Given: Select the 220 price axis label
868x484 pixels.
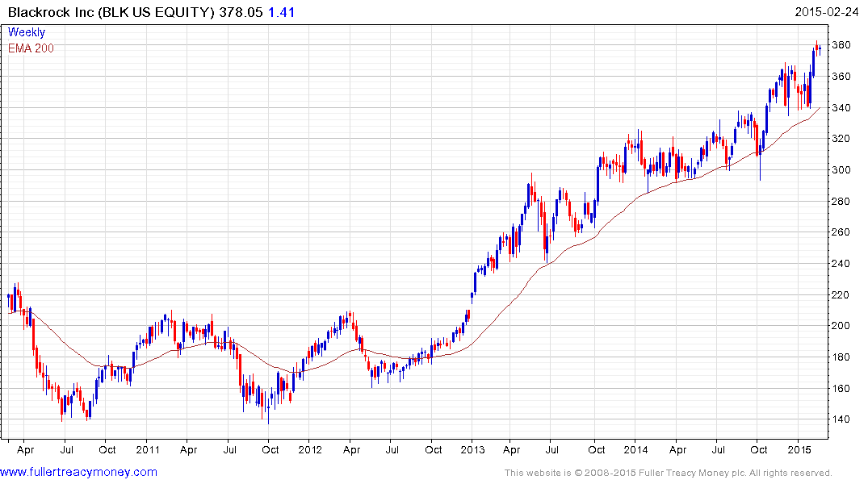Looking at the screenshot, I should point(841,294).
